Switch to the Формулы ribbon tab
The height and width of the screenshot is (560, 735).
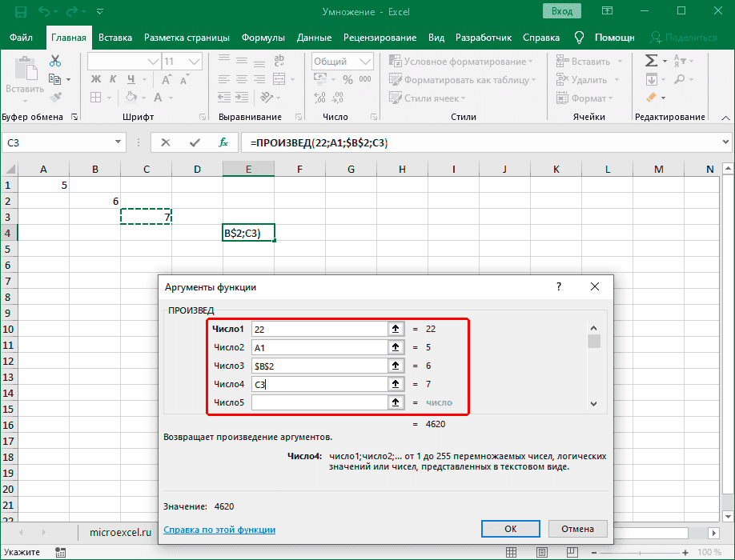coord(263,37)
